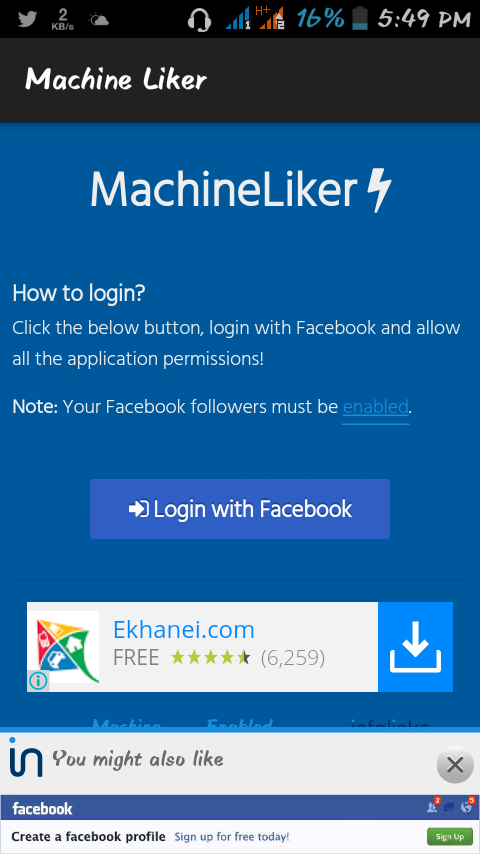Viewport: 480px width, 854px height.
Task: Click the ad info circle icon
Action: [38, 680]
